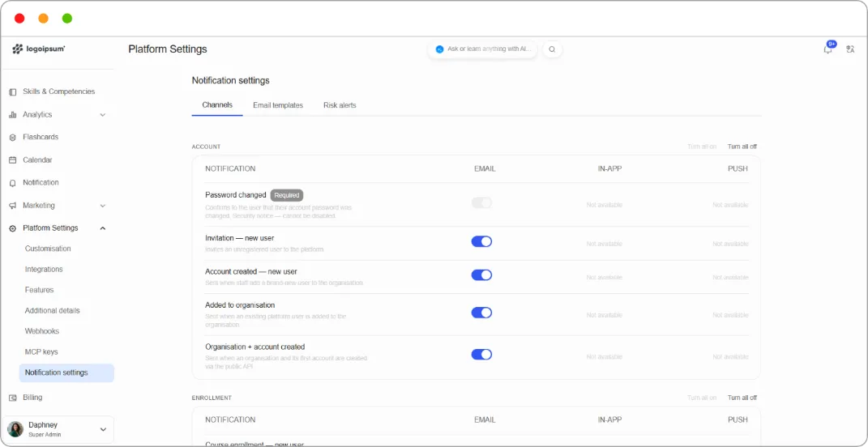Click the logoipsum logo
This screenshot has width=868, height=447.
39,49
